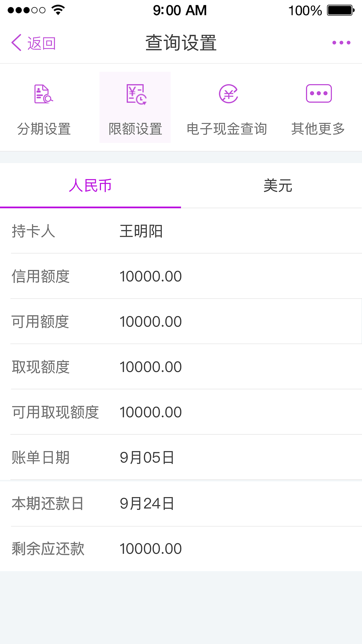Tap the 100% battery percentage
Screen dimensions: 362x644
pos(305,10)
